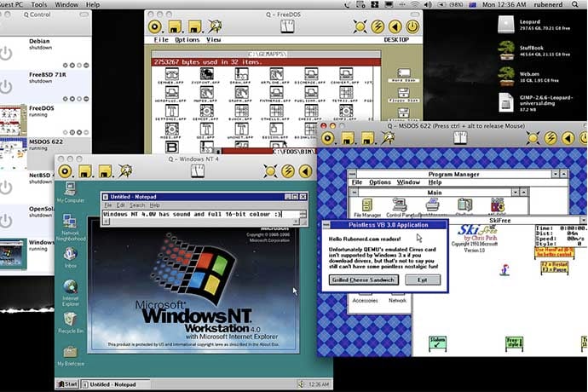Open Notepad Search menu
Viewport: 588px width, 392px height.
(137, 205)
